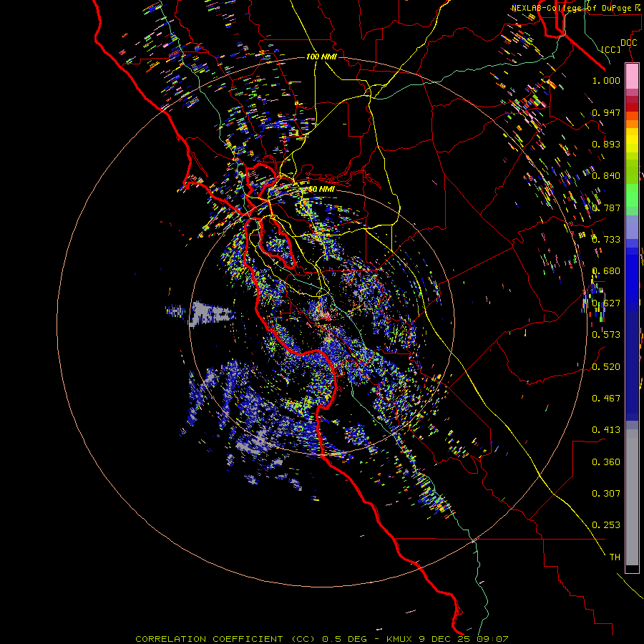Select the 0.413 legend value
The height and width of the screenshot is (644, 644).
(606, 430)
